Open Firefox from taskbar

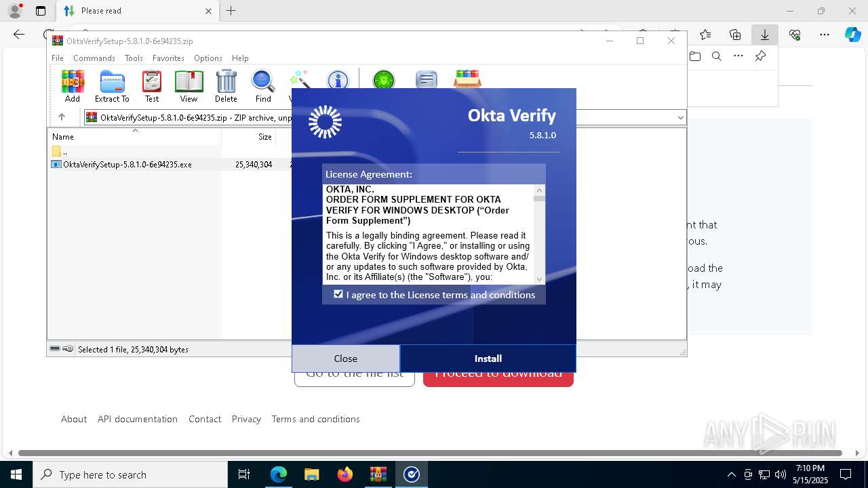point(344,474)
